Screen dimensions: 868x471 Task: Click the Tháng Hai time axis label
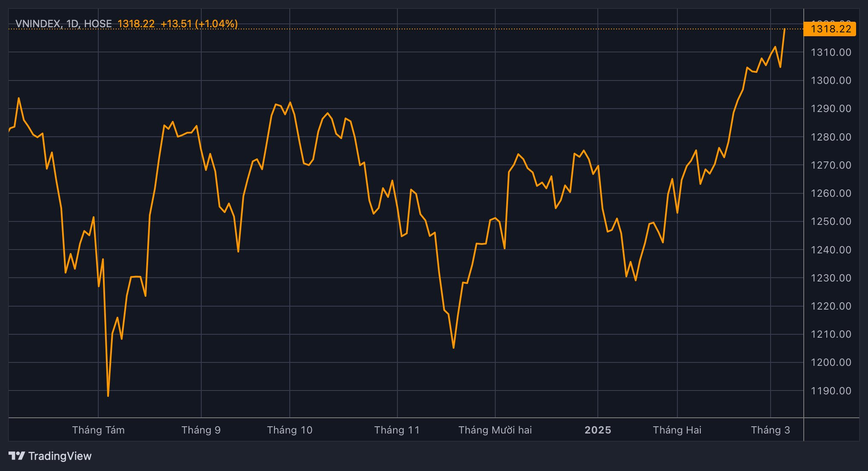point(677,430)
